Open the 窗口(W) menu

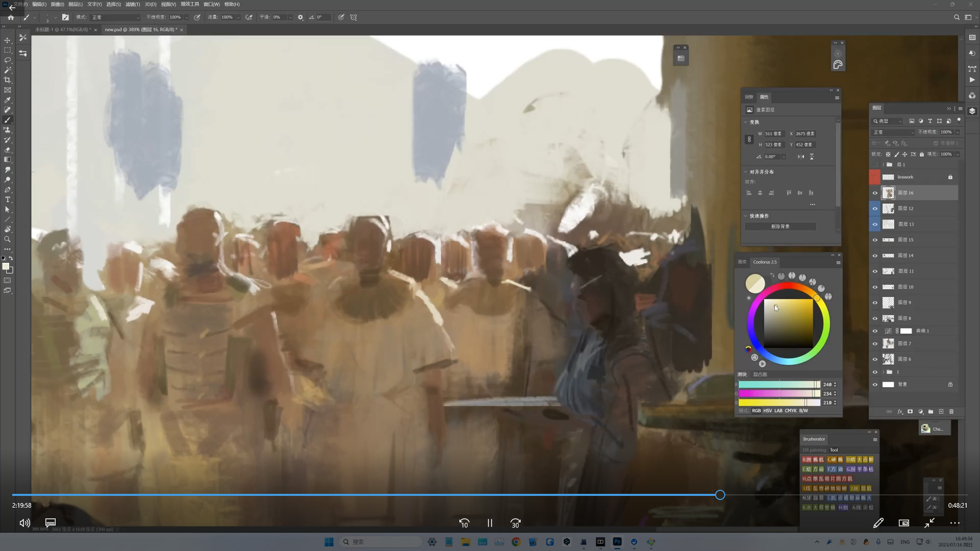click(x=211, y=4)
